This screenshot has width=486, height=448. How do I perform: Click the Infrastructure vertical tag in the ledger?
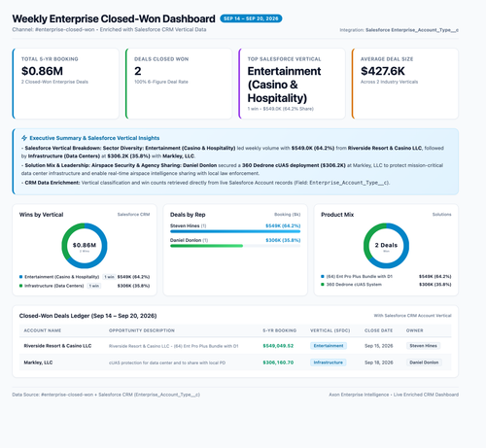tap(328, 362)
